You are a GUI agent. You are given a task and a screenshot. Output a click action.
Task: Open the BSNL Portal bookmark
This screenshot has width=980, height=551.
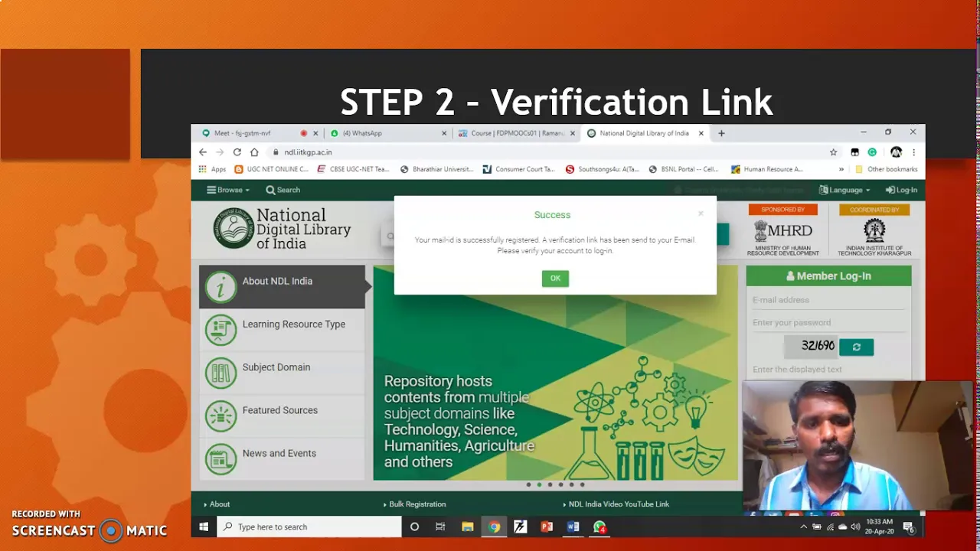point(683,169)
